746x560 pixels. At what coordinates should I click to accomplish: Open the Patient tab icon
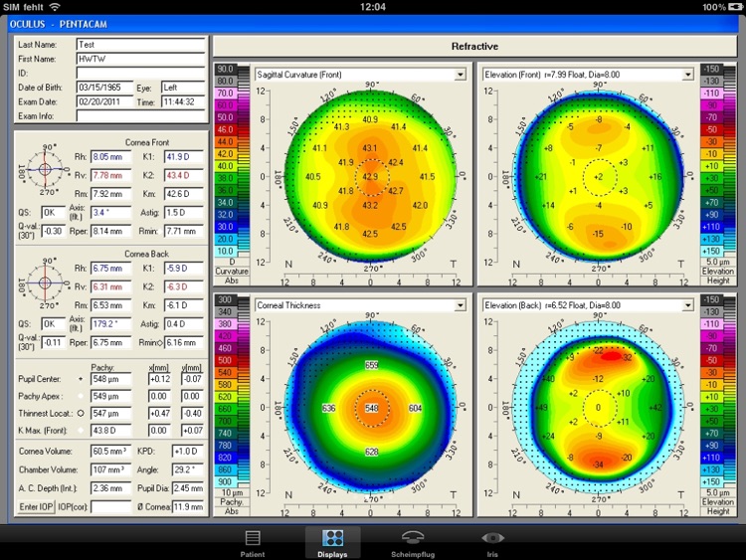253,538
